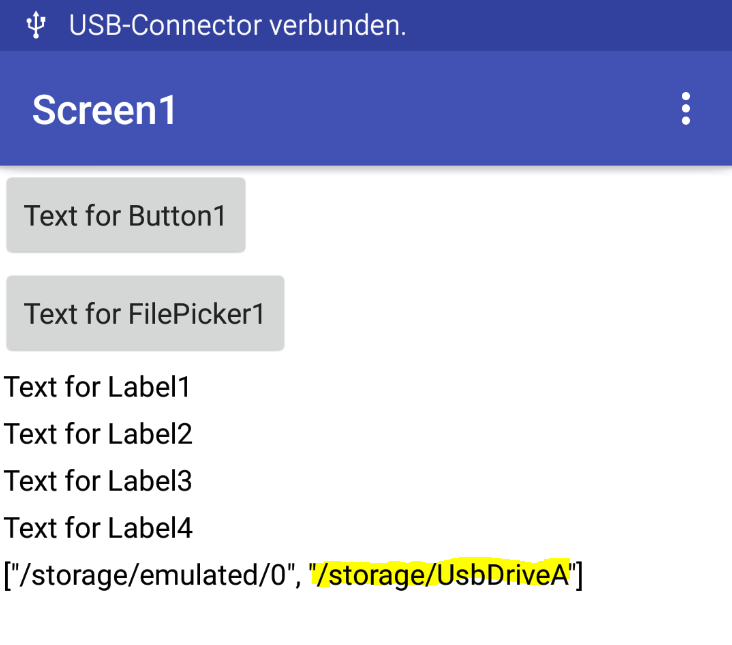Open the "Text for FilePicker1" file picker
732x645 pixels.
tap(145, 314)
